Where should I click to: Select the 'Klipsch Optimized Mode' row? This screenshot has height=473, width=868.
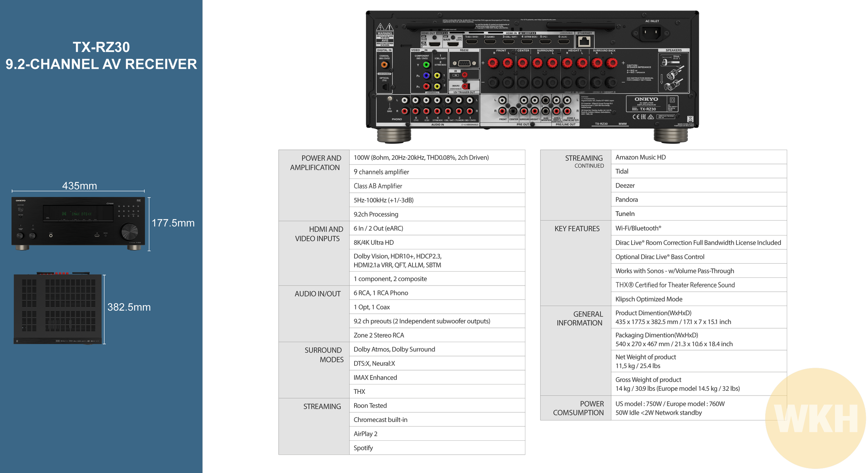coord(699,299)
